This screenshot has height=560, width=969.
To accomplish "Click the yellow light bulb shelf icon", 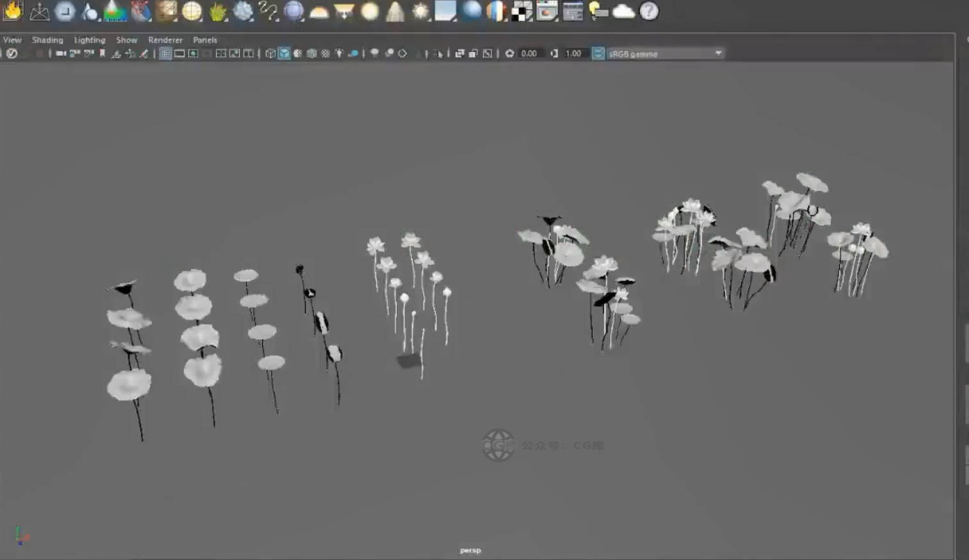I will (597, 12).
